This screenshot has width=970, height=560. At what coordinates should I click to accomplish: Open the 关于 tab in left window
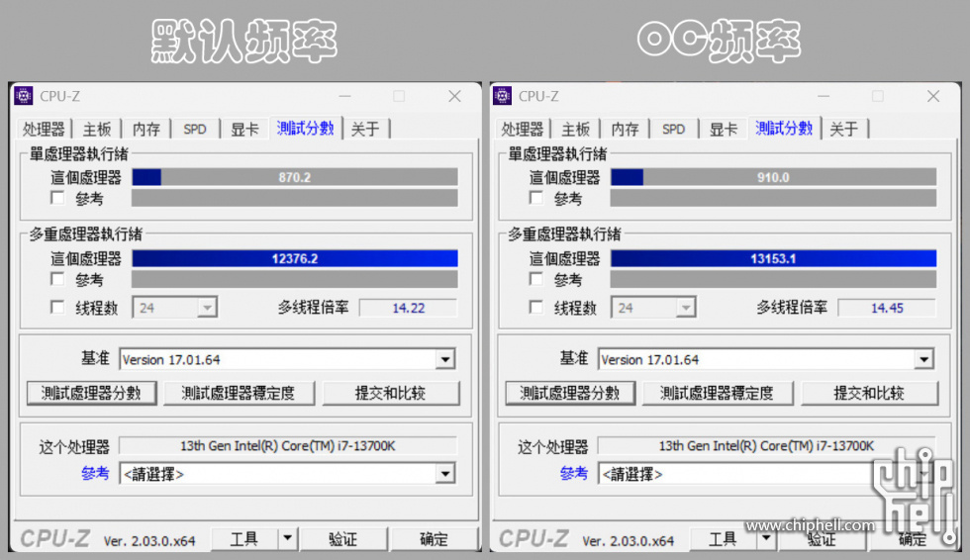click(365, 130)
